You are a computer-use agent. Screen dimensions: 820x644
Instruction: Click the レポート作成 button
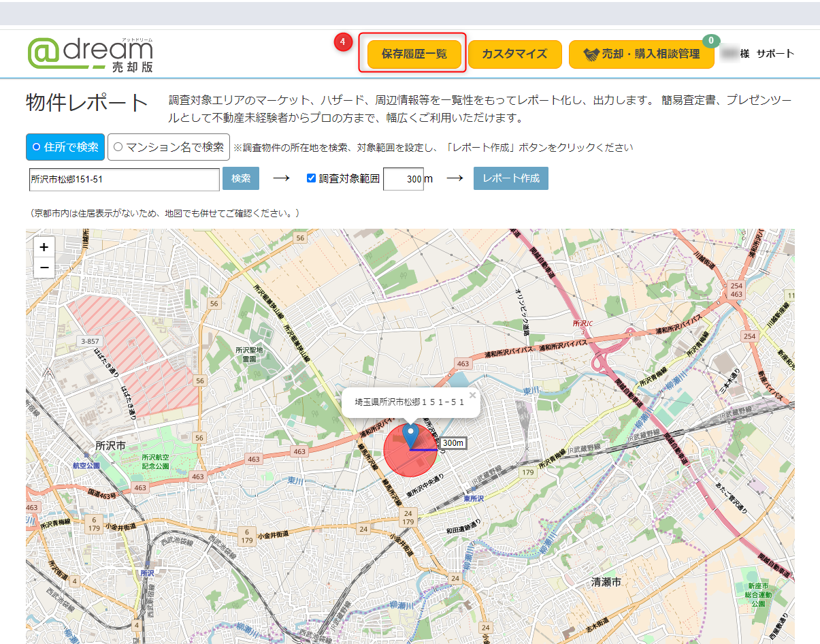(510, 178)
